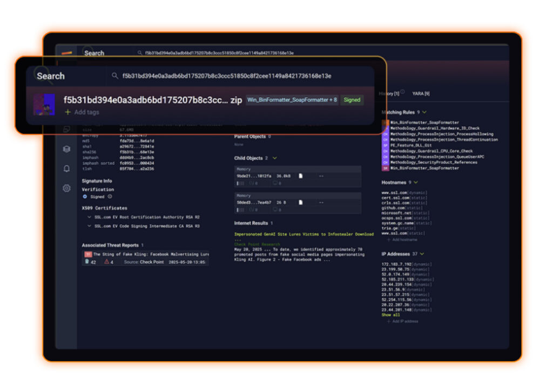Click the plus icon beside Add tags
Viewport: 553px width, 392px height.
(x=68, y=112)
